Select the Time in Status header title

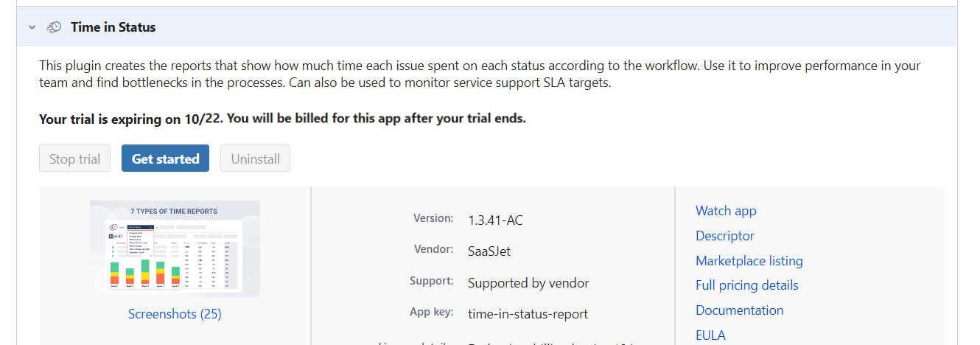[113, 27]
